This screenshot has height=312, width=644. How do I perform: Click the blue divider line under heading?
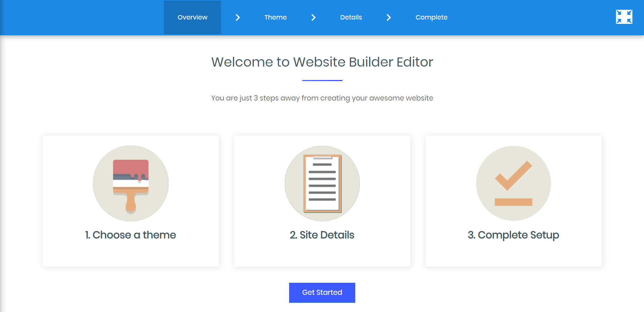coord(322,80)
